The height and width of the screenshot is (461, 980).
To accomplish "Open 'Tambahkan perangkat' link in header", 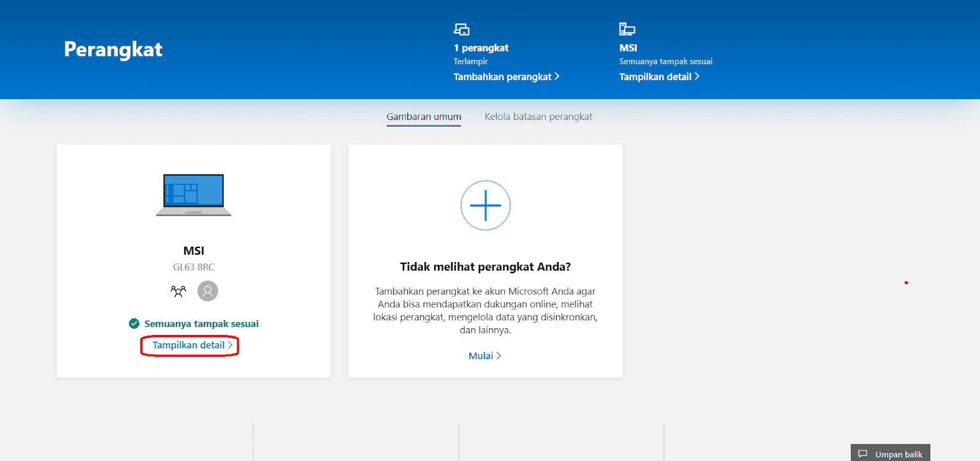I will (x=507, y=77).
